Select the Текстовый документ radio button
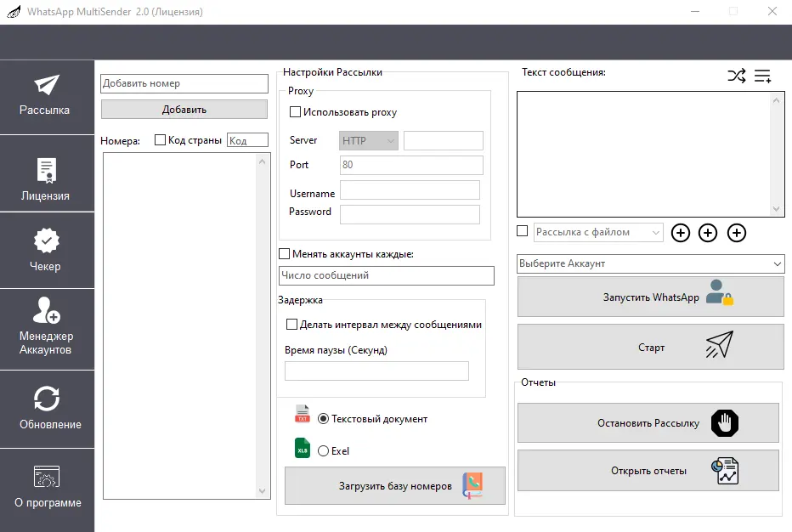This screenshot has width=792, height=532. [x=323, y=419]
